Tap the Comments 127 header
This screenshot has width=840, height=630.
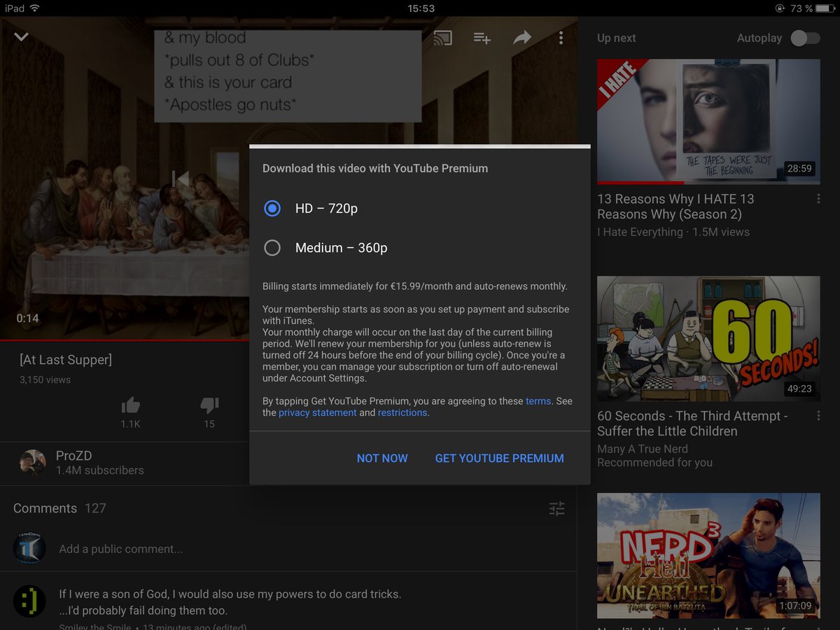coord(59,508)
